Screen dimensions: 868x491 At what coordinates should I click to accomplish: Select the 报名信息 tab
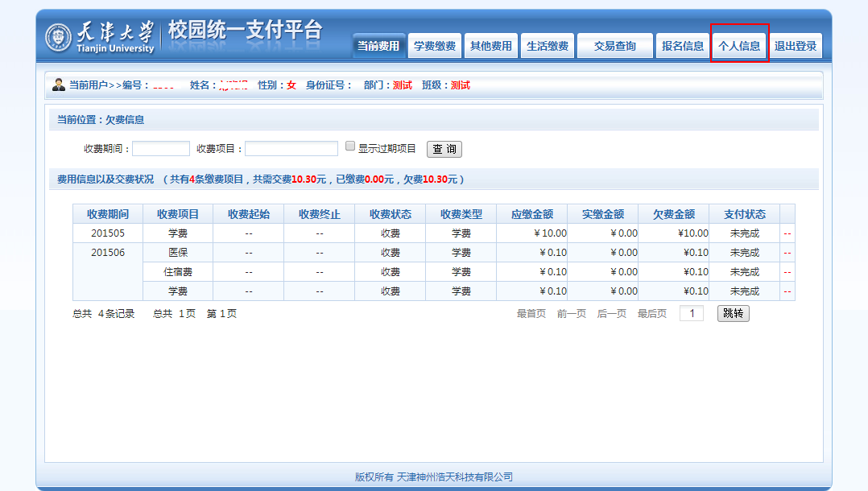[683, 46]
